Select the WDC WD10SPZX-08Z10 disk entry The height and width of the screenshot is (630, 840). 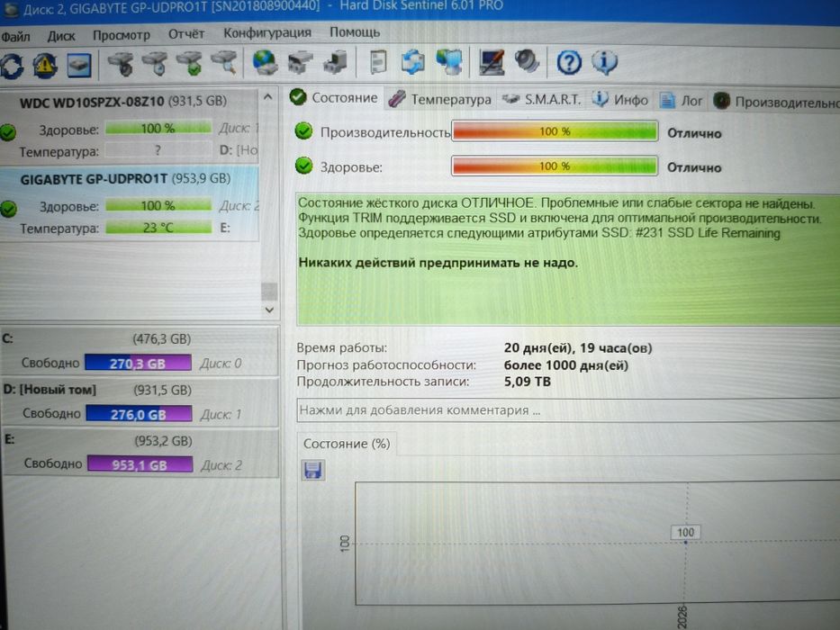coord(129,126)
